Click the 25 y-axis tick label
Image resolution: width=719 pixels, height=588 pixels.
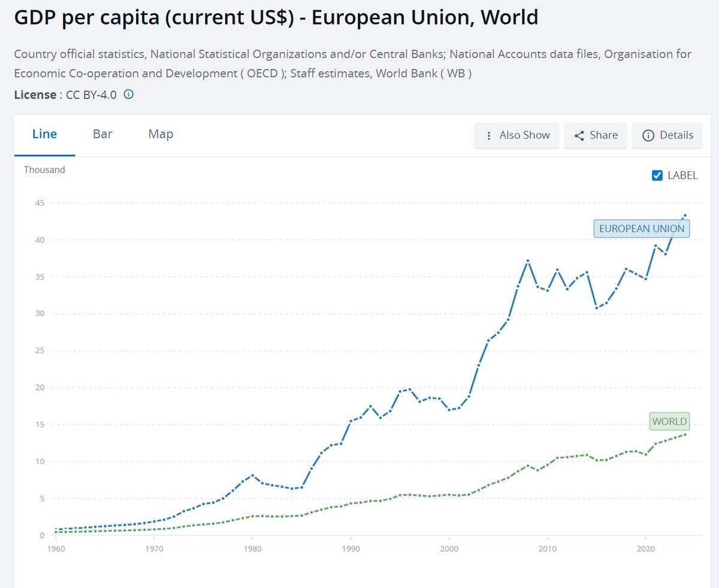coord(40,351)
